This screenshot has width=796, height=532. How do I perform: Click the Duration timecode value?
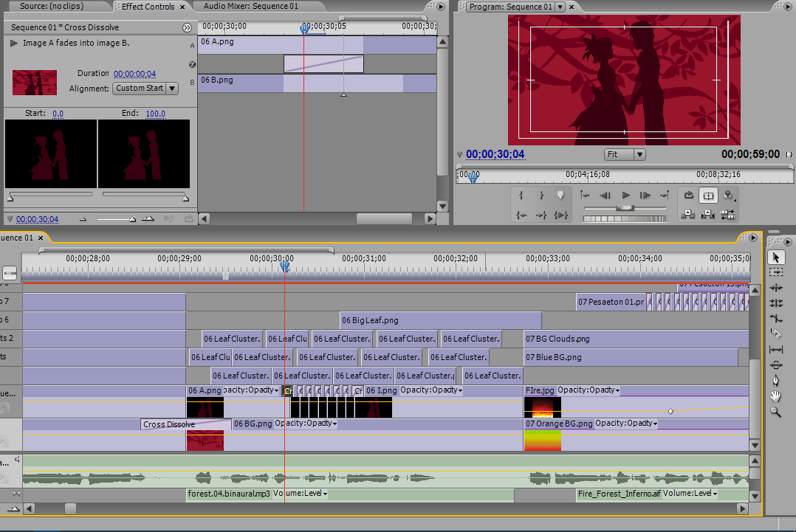(x=134, y=74)
